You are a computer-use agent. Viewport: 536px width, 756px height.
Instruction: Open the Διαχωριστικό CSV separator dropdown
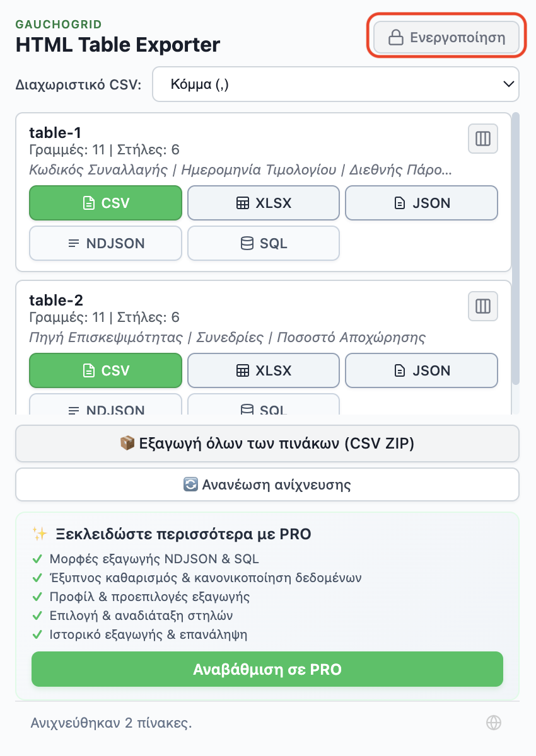tap(335, 84)
